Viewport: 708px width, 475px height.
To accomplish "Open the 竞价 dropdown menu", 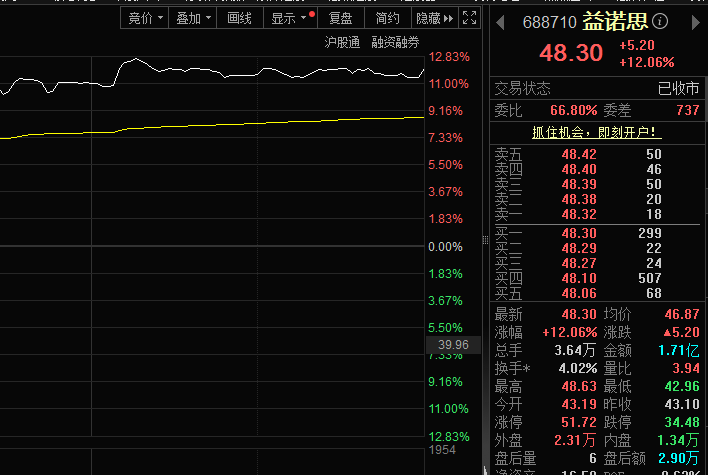I will 145,18.
